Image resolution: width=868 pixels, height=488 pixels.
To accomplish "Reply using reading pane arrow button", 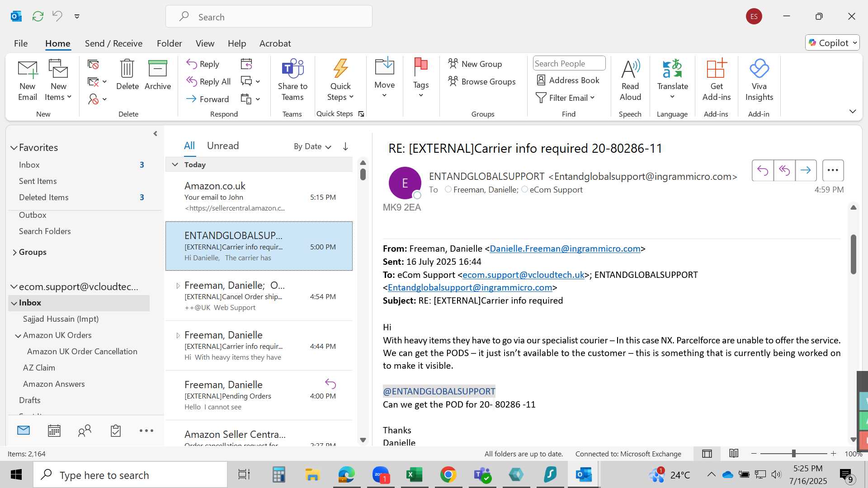I will coord(763,170).
